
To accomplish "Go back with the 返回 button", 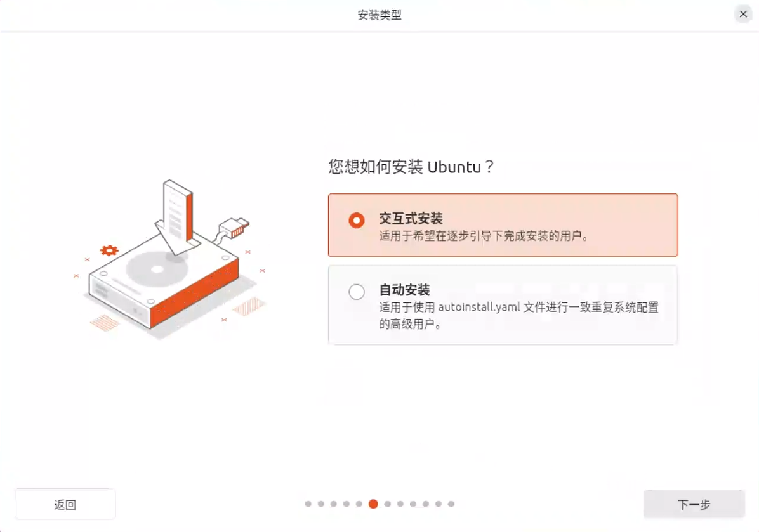I will [x=65, y=505].
